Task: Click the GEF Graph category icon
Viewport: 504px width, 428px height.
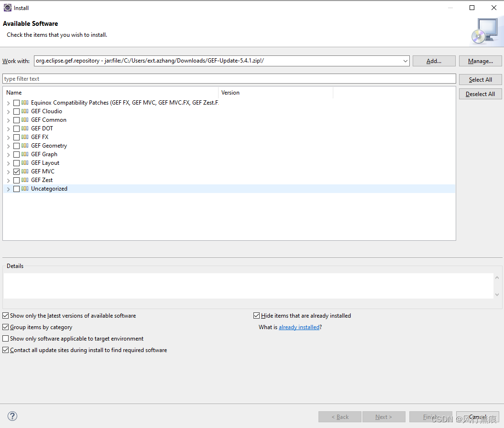Action: coord(25,154)
